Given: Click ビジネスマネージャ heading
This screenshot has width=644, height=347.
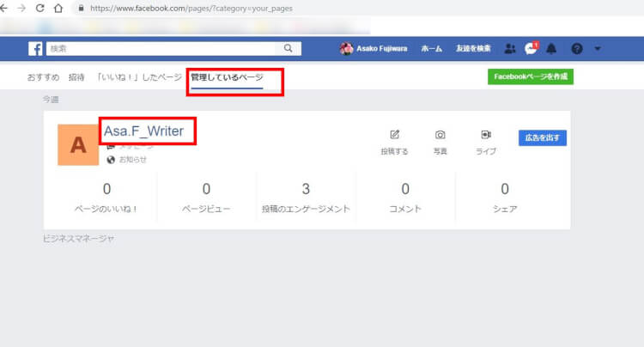Looking at the screenshot, I should (x=78, y=238).
